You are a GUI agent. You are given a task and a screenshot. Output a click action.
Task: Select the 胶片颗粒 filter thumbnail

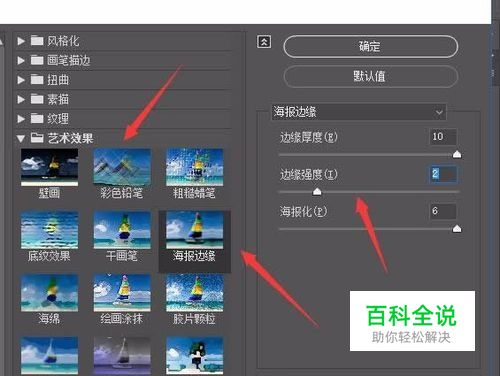pyautogui.click(x=195, y=293)
